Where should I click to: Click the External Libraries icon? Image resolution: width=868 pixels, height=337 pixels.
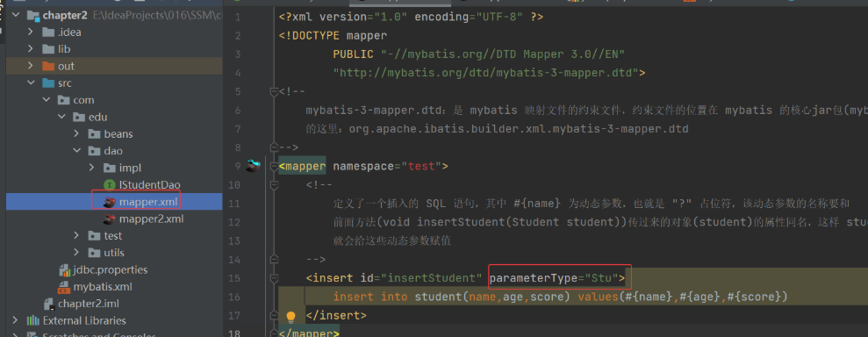[33, 321]
